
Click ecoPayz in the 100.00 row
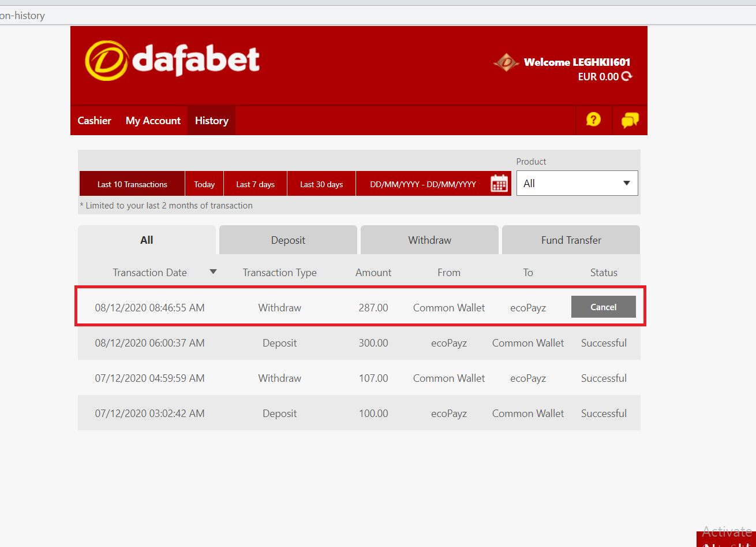449,413
